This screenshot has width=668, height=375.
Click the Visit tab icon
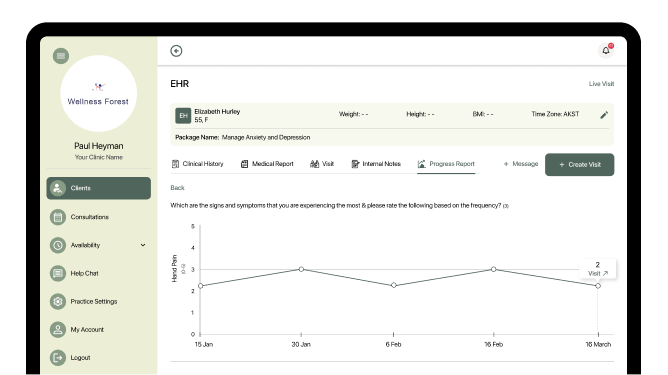[x=314, y=164]
